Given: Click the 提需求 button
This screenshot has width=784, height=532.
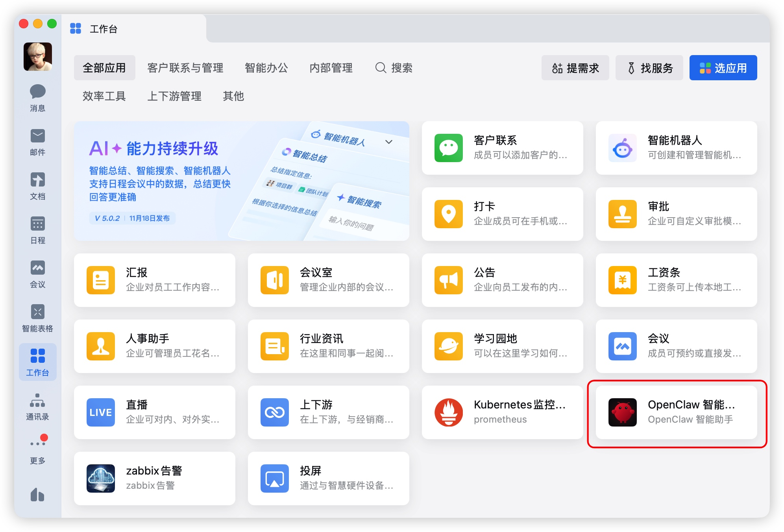Looking at the screenshot, I should 575,68.
